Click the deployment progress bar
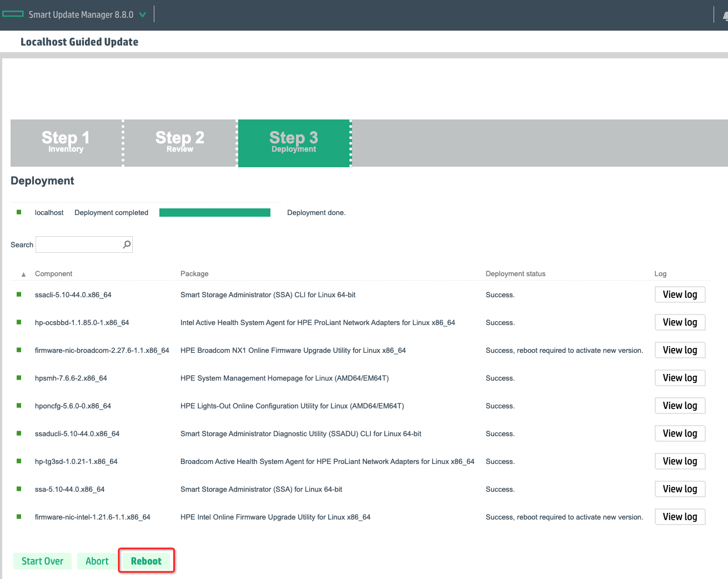The width and height of the screenshot is (728, 579). tap(214, 212)
